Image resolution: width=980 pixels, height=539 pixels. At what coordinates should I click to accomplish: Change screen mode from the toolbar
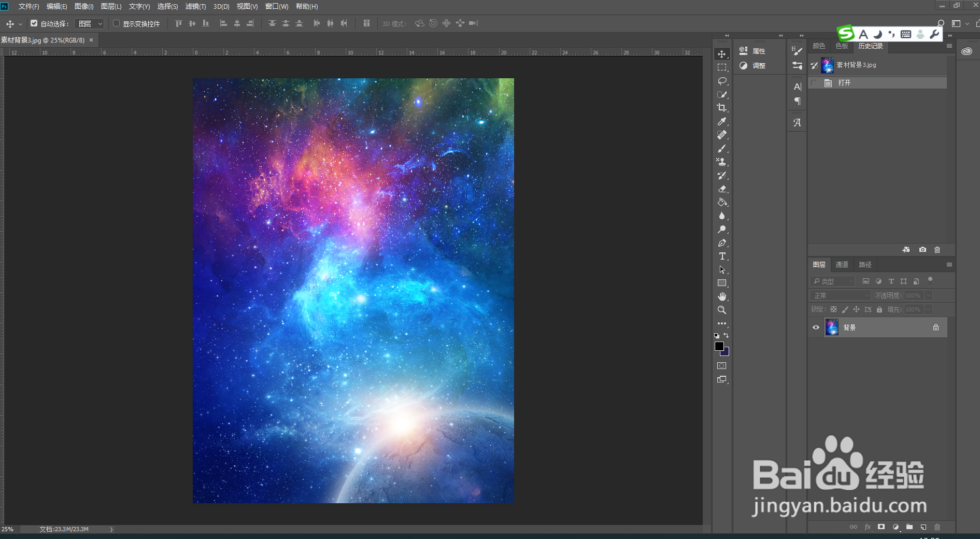[722, 379]
